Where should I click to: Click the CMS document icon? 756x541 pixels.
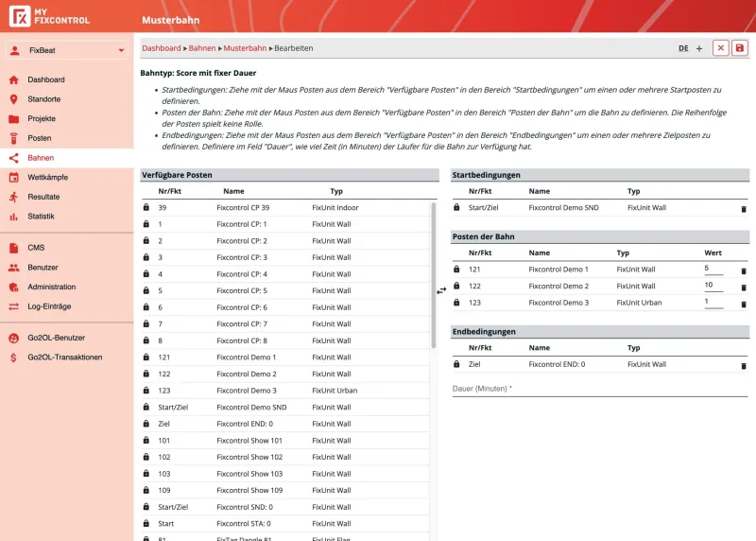tap(13, 248)
